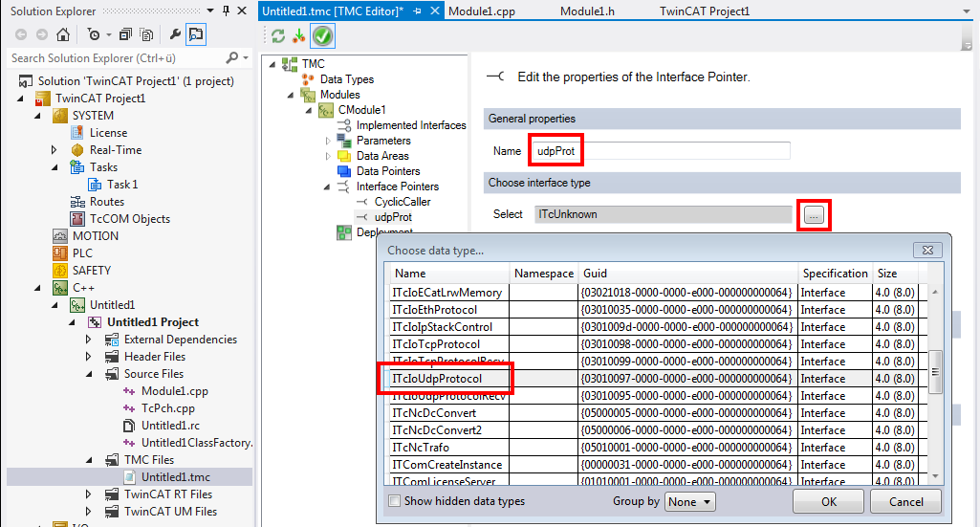Open Properties wrench icon in Solution Explorer

pos(175,34)
